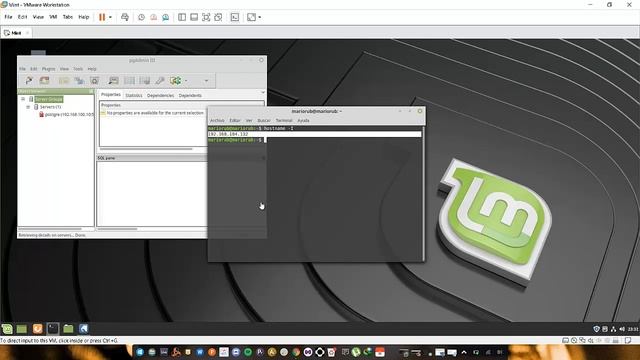Click the filtered data view icon in pgAdmin
This screenshot has width=640, height=360.
coord(145,80)
